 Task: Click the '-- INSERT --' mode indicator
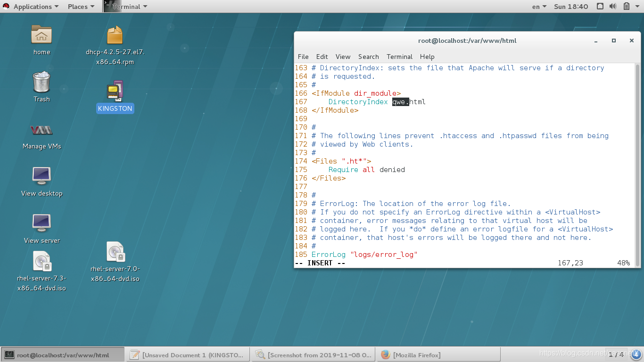pos(320,263)
